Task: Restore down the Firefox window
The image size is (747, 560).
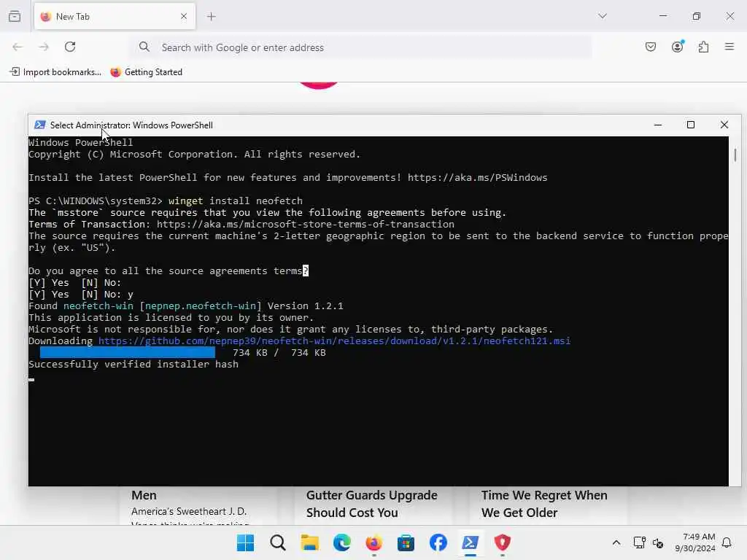Action: 697,16
